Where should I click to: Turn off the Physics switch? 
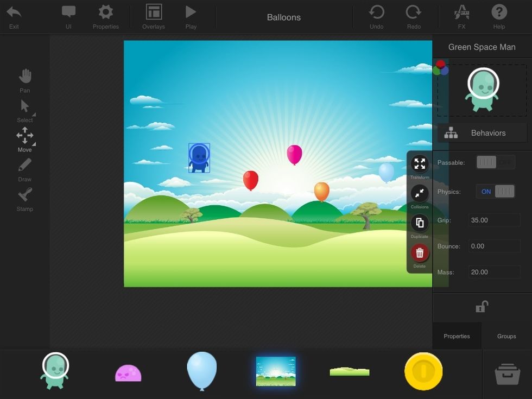click(x=495, y=192)
